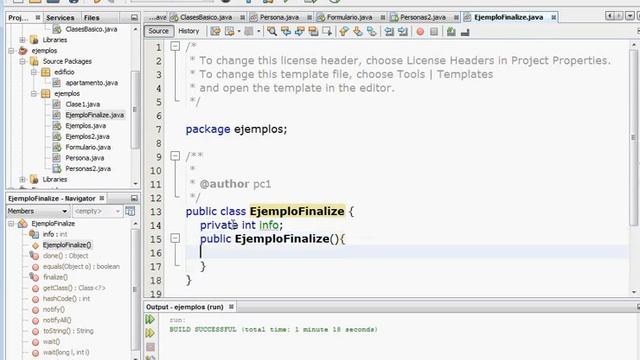The height and width of the screenshot is (360, 640).
Task: Click gray Stop Macro Recording icon
Action: pyautogui.click(x=434, y=31)
